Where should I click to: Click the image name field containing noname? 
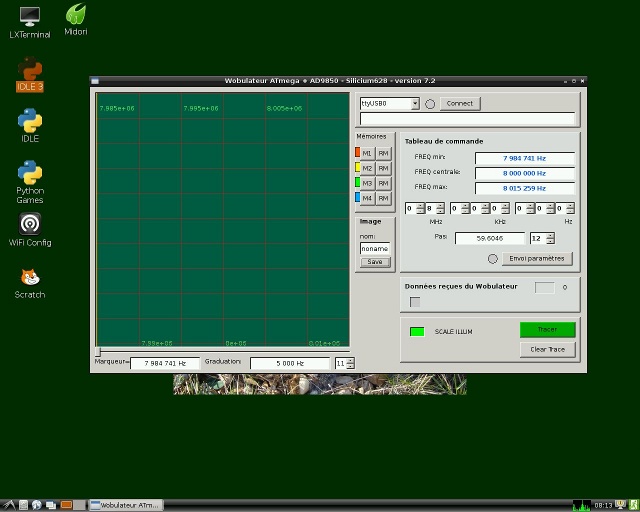tap(374, 248)
